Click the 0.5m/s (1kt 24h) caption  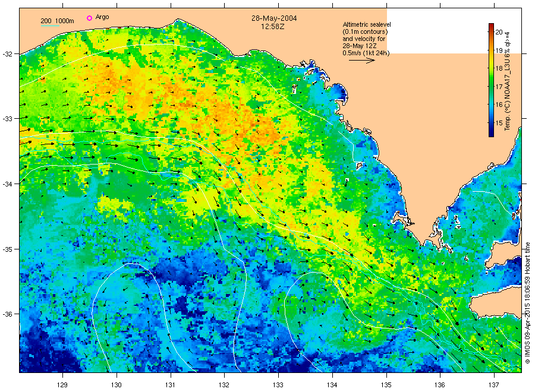366,53
